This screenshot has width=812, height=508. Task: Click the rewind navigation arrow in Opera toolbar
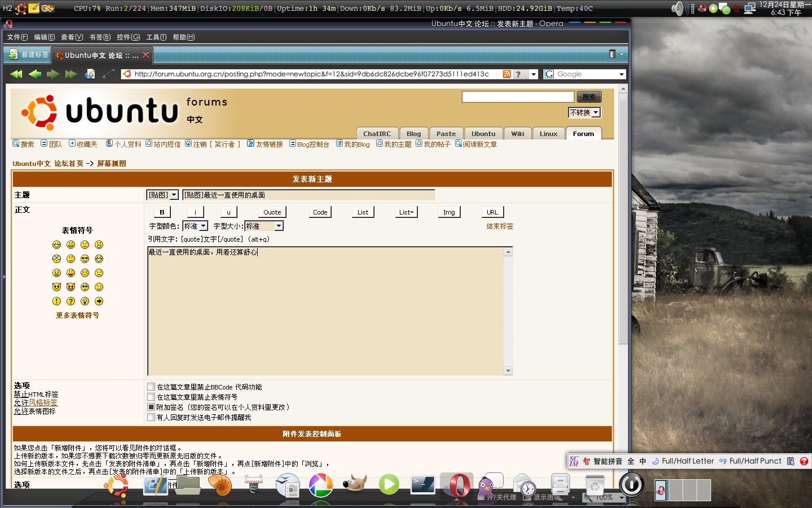[16, 74]
